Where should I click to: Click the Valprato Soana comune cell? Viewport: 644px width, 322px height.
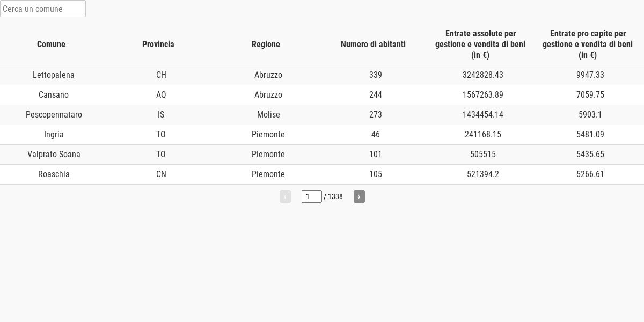coord(54,155)
